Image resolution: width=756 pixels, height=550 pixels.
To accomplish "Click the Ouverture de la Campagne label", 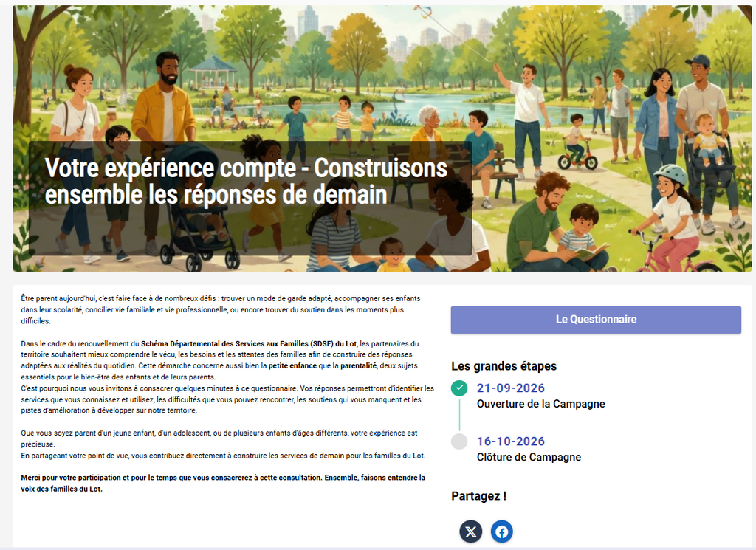I will (x=540, y=404).
